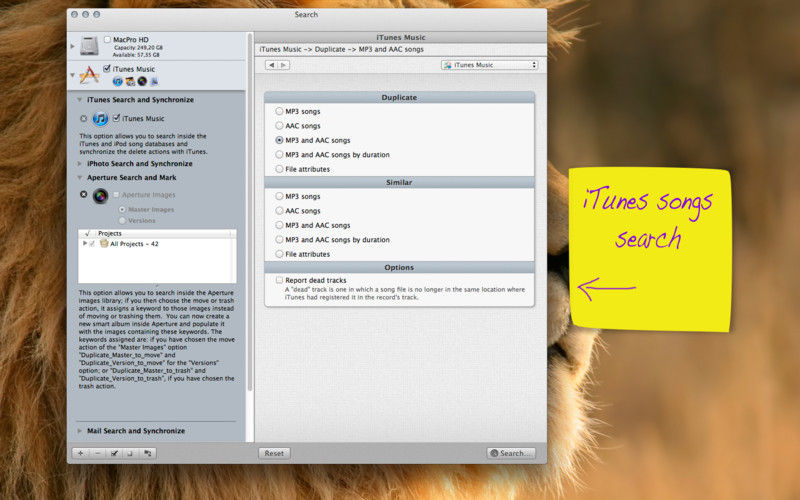Click the plus add-source button
The width and height of the screenshot is (800, 500).
[x=81, y=453]
